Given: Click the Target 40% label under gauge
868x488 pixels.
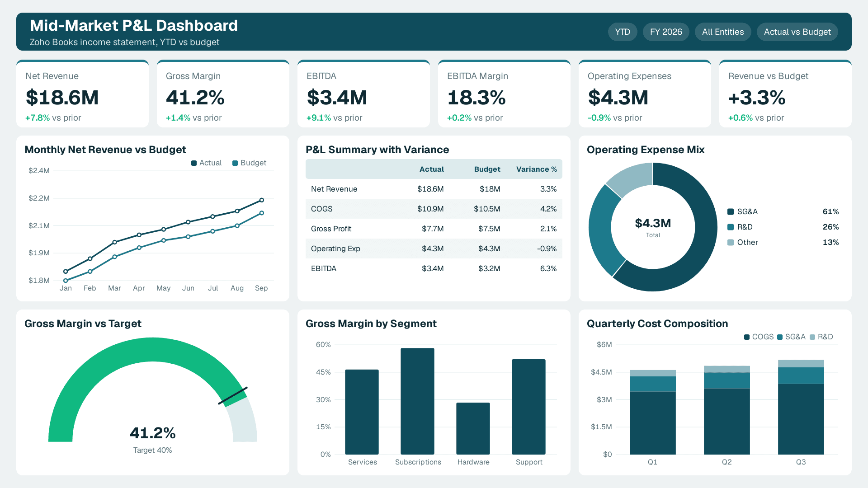Looking at the screenshot, I should [x=152, y=450].
